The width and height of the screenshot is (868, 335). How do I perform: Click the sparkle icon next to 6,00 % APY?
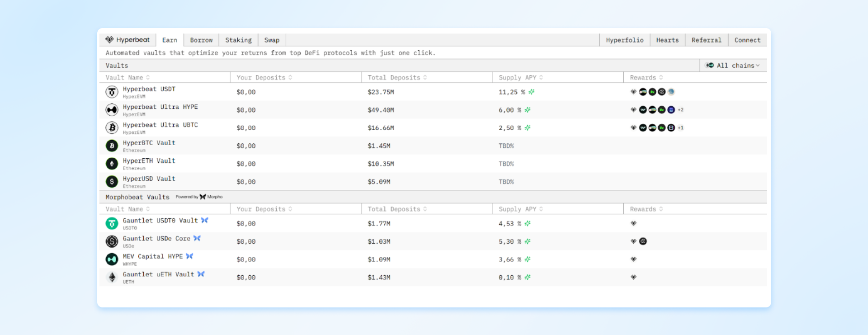(x=528, y=110)
